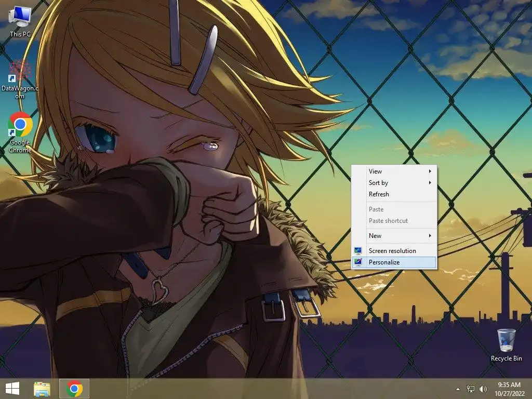
Task: Choose Personalize in the context menu
Action: [x=394, y=262]
